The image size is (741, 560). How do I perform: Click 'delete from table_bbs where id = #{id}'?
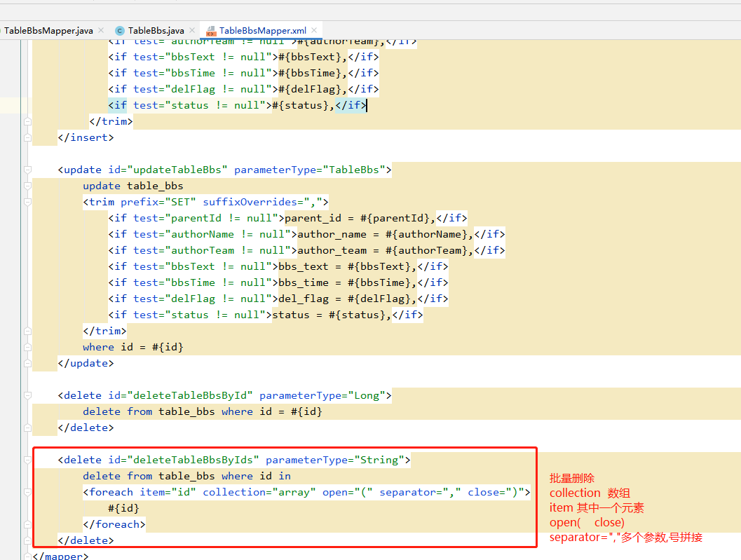[203, 411]
